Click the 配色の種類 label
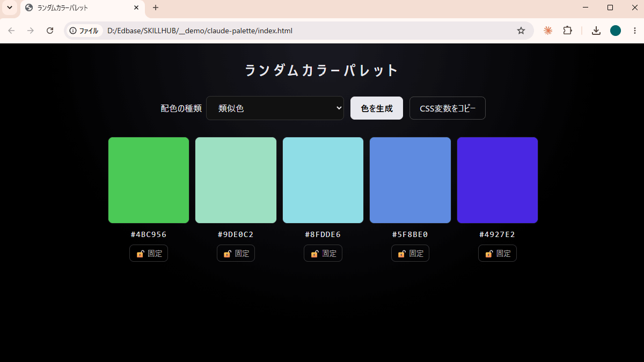Image resolution: width=644 pixels, height=362 pixels. [x=181, y=108]
